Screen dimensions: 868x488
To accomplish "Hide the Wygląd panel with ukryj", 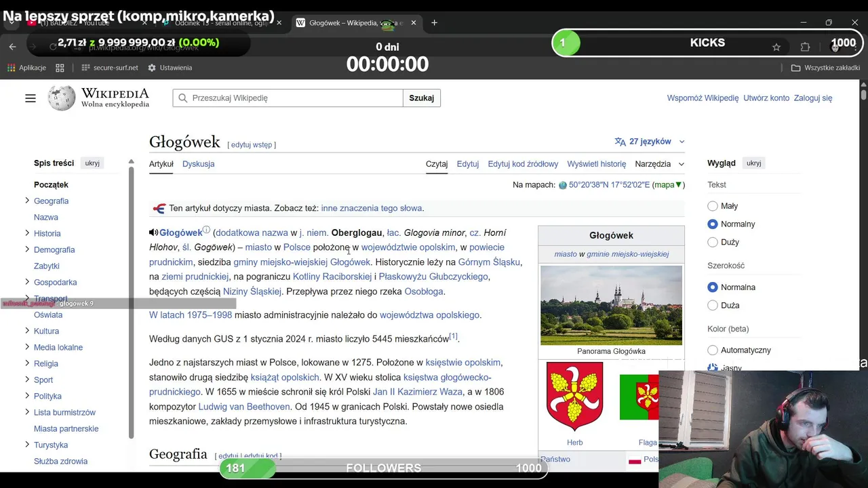I will (753, 163).
